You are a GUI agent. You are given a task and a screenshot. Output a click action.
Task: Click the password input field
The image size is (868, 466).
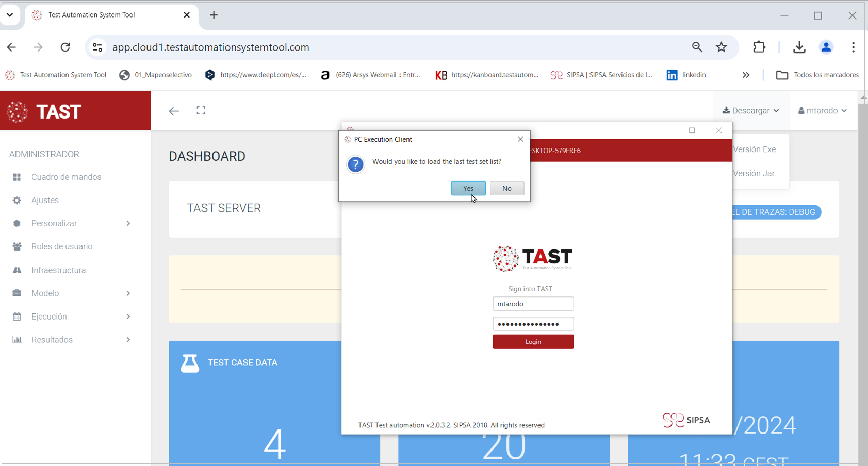point(533,323)
